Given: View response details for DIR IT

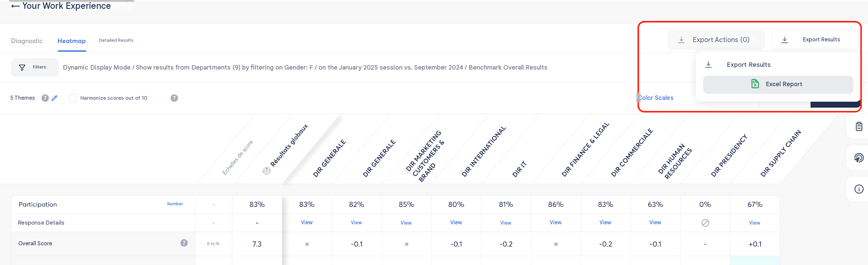Looking at the screenshot, I should tap(506, 223).
